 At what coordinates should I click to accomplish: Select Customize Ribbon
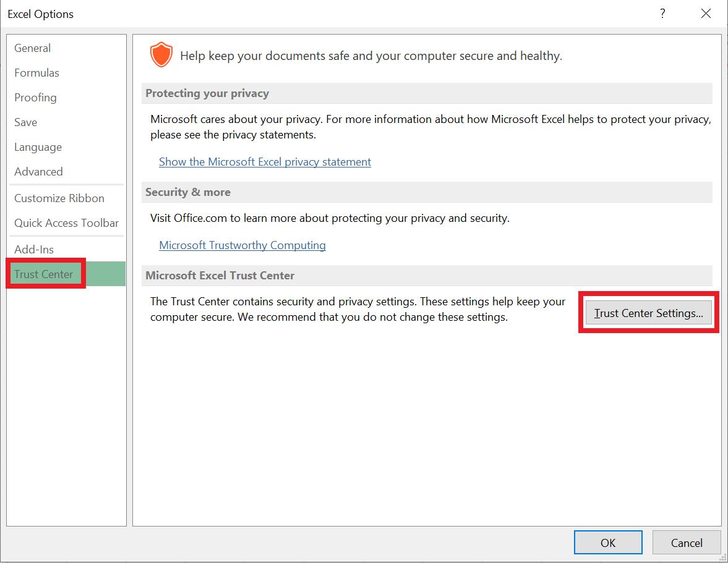59,198
